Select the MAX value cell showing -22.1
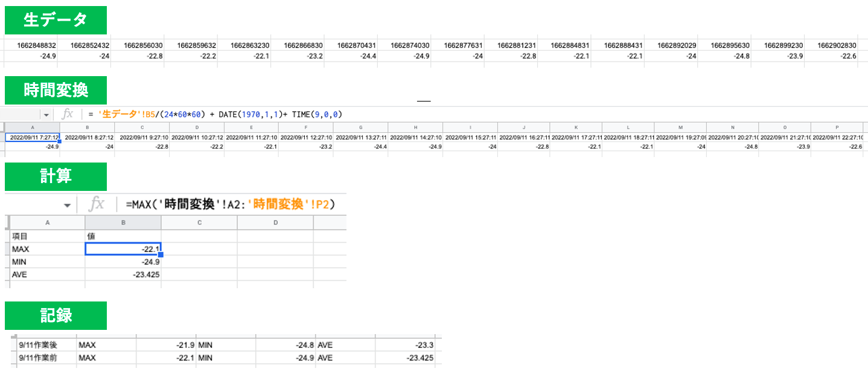The image size is (868, 377). coord(123,248)
